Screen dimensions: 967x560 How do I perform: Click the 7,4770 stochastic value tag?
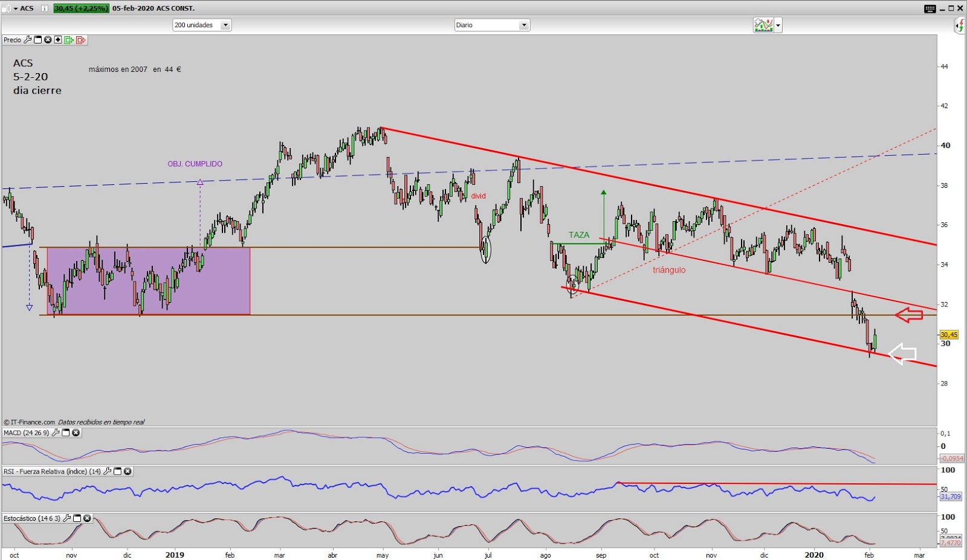[951, 542]
